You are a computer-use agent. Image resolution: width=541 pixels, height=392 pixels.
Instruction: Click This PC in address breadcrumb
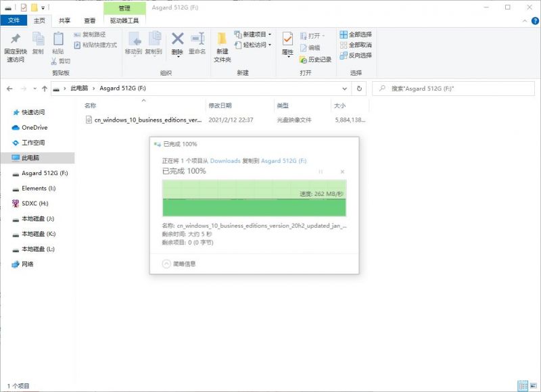point(79,89)
